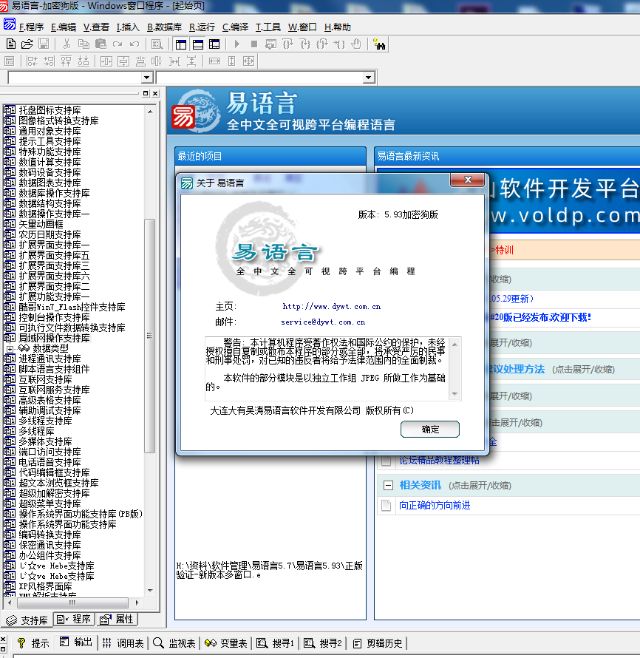The image size is (640, 658).
Task: Select 多线程支持库 in library tree
Action: [x=45, y=420]
